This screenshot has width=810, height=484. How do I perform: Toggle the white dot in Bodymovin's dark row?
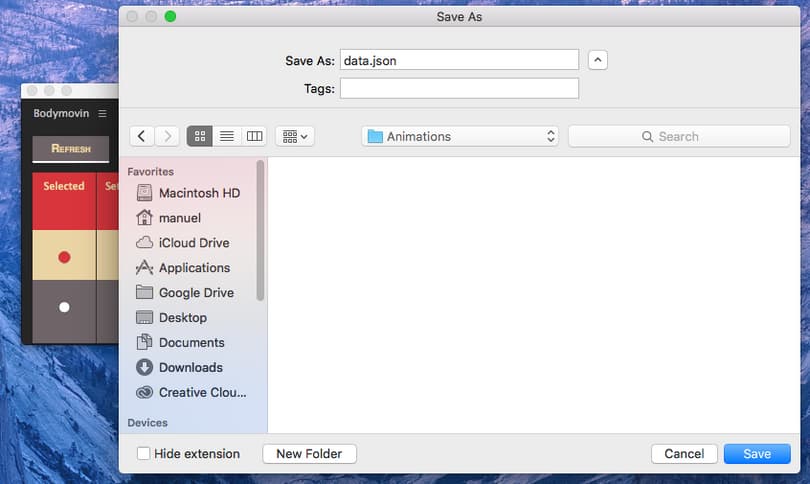(64, 307)
